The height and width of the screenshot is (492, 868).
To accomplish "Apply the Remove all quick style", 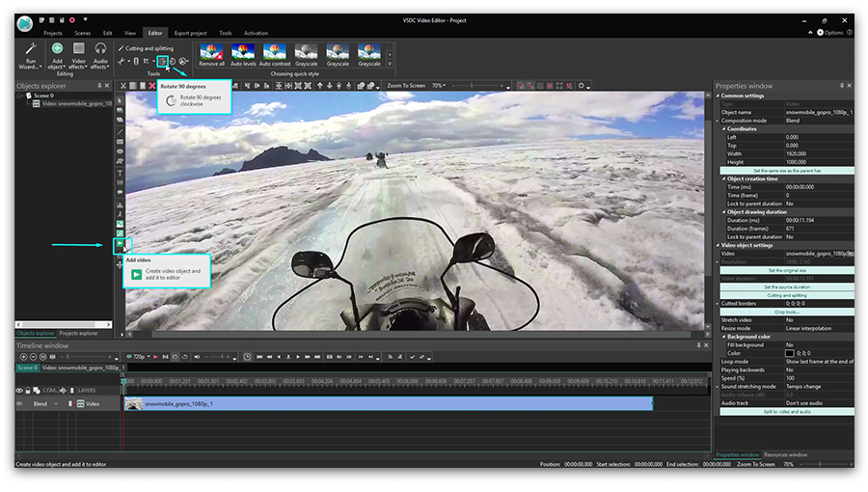I will [x=211, y=55].
